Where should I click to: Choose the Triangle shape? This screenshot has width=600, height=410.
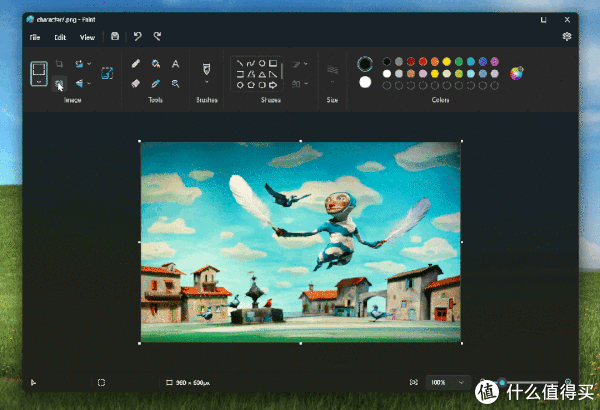[x=262, y=74]
